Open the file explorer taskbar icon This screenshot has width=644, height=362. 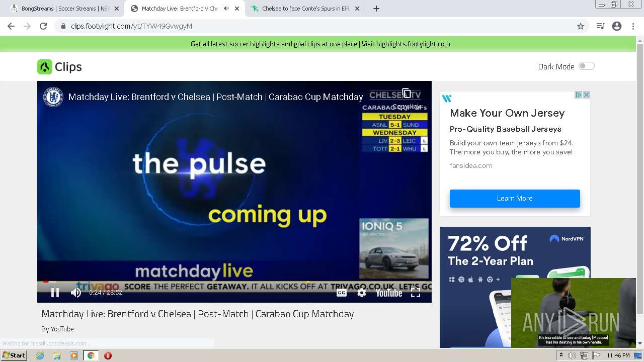tap(57, 355)
